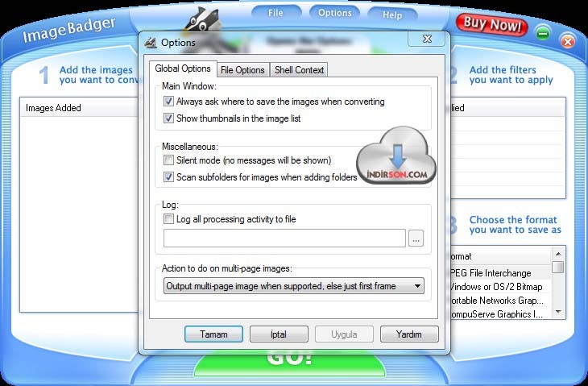Image resolution: width=588 pixels, height=386 pixels.
Task: Browse for log file with the ... button
Action: point(416,239)
